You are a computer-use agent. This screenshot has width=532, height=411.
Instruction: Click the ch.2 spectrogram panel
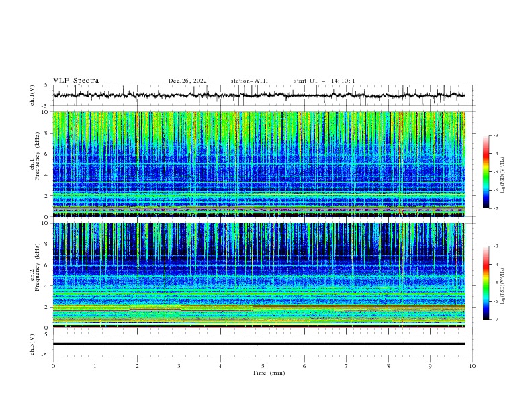coord(259,275)
